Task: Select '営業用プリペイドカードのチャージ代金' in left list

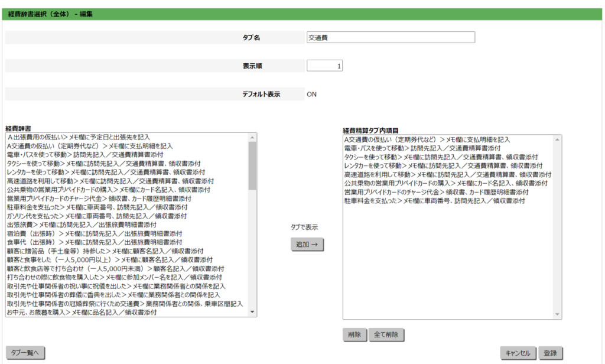Action: point(128,199)
